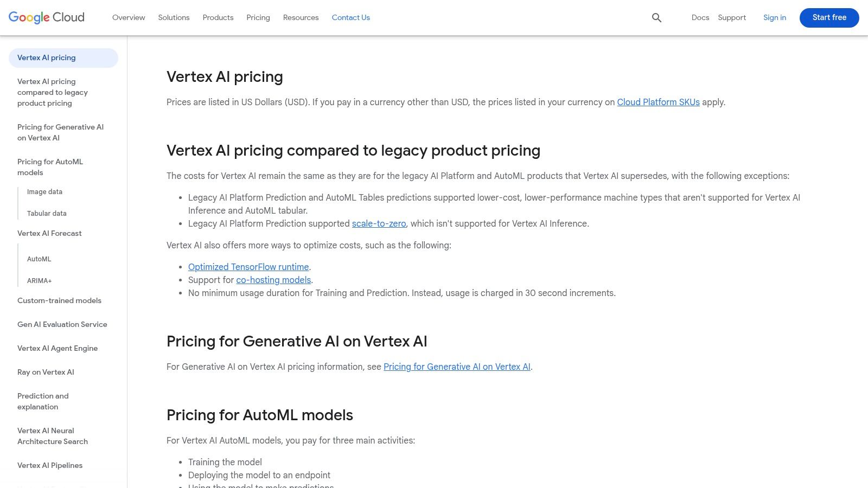Image resolution: width=868 pixels, height=488 pixels.
Task: Click the Google Cloud logo
Action: [46, 17]
